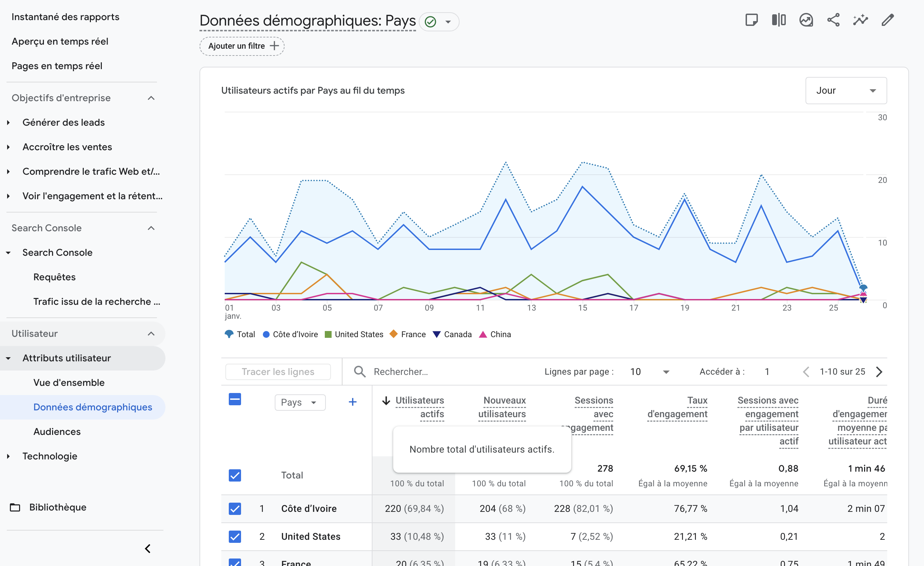This screenshot has width=924, height=566.
Task: Click the select-all checkbox above the table
Action: click(235, 399)
